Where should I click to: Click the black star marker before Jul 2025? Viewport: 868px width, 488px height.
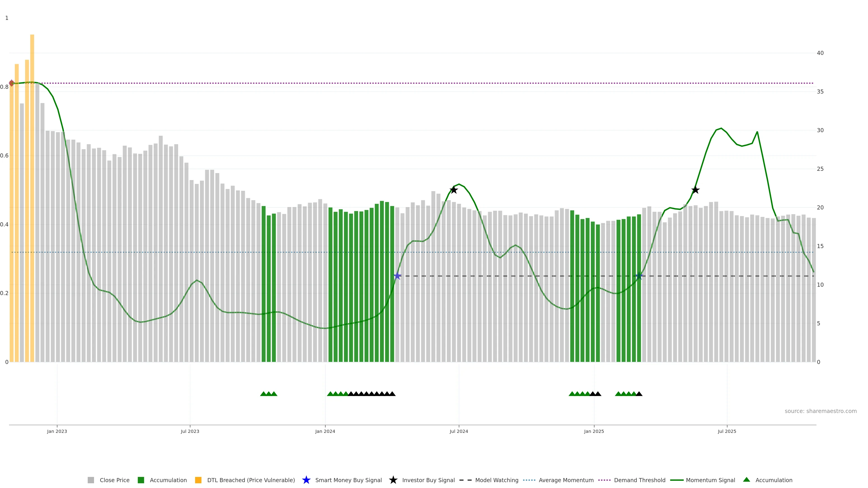[x=695, y=190]
